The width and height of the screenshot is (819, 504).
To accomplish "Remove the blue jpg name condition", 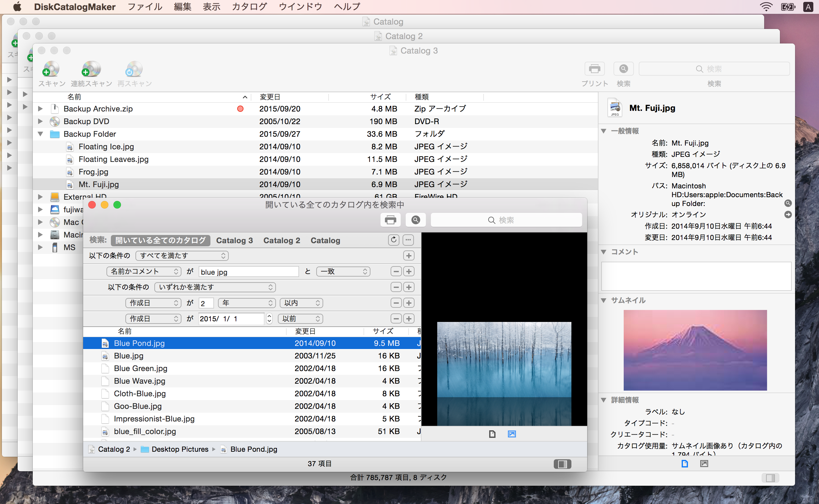I will pos(396,271).
